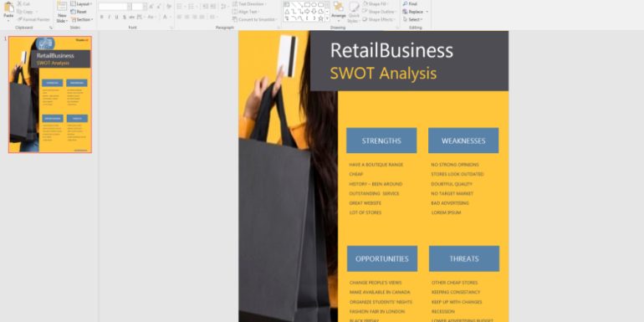
Task: Add a slide with New Slide
Action: 62,12
